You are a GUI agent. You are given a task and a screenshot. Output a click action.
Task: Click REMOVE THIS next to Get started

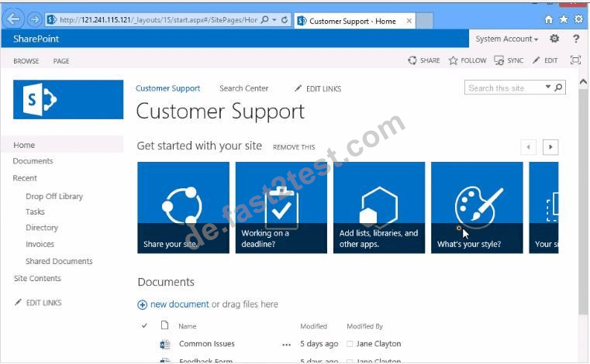(294, 147)
